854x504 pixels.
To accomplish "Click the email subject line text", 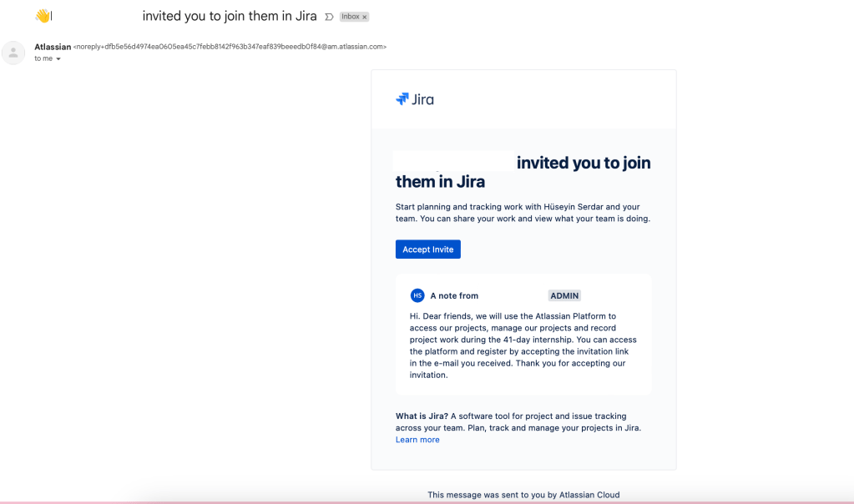I will click(230, 16).
